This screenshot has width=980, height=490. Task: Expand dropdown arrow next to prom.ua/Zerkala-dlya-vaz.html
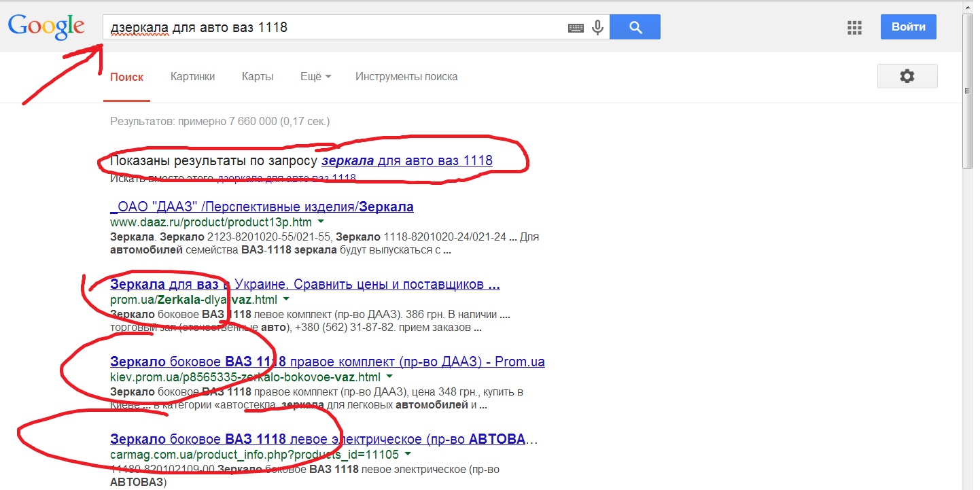(286, 300)
